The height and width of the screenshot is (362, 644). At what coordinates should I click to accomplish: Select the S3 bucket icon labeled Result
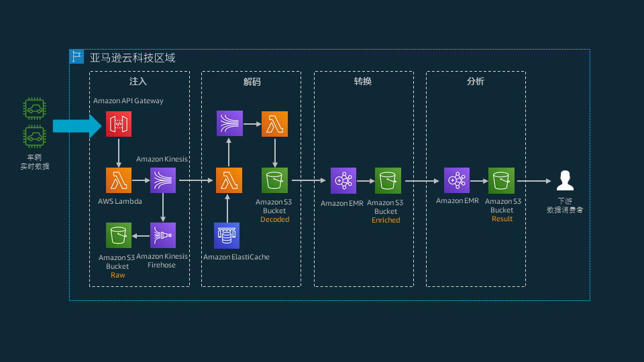[x=501, y=180]
